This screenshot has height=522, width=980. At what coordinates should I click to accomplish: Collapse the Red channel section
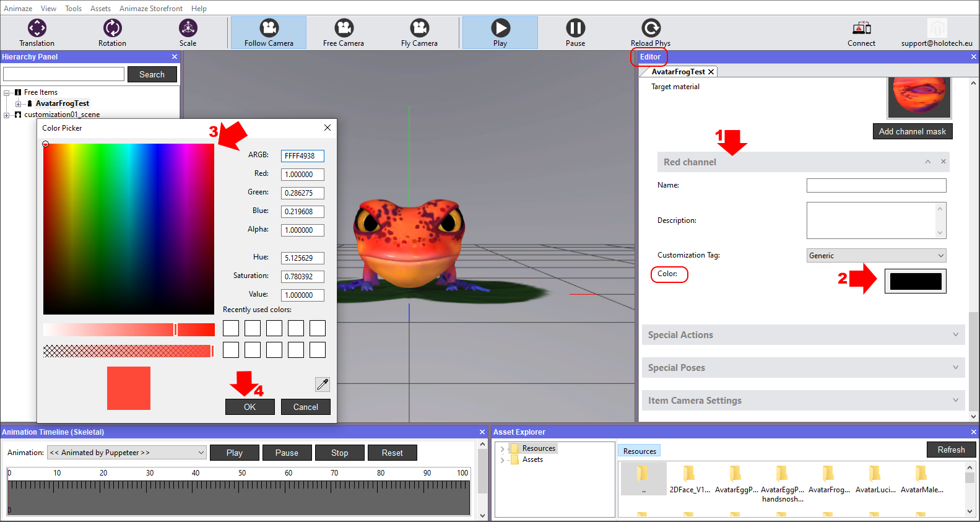point(927,162)
